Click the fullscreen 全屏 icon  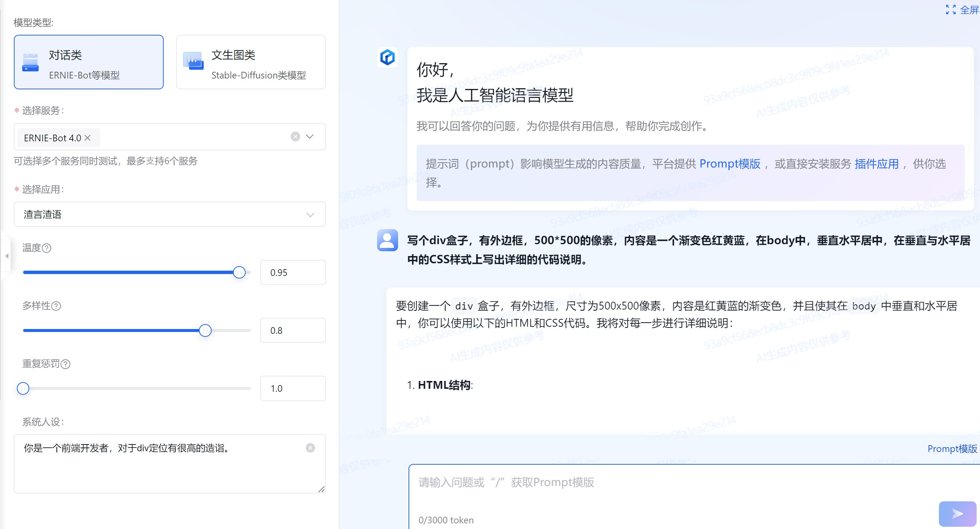click(x=950, y=9)
